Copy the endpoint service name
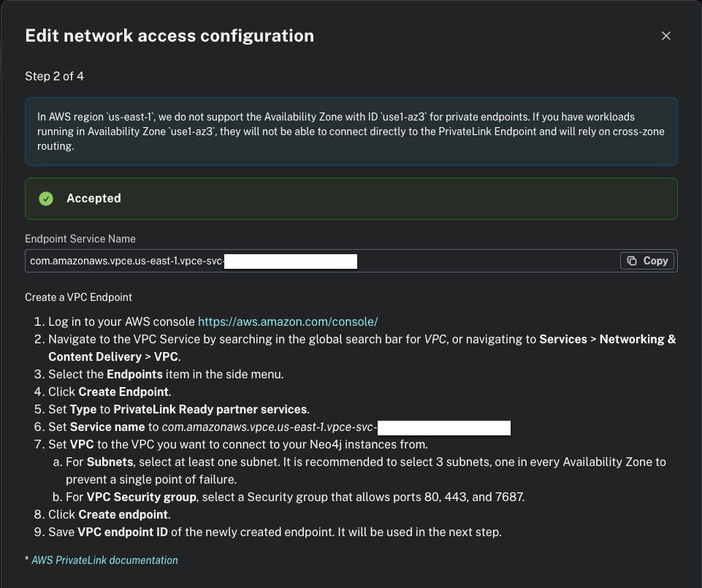The image size is (702, 588). click(x=648, y=261)
